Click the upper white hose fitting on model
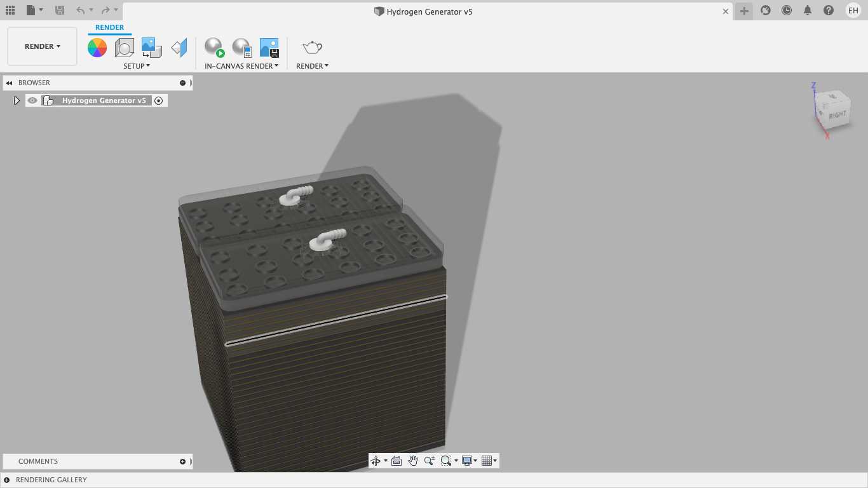Viewport: 868px width, 488px height. tap(295, 195)
